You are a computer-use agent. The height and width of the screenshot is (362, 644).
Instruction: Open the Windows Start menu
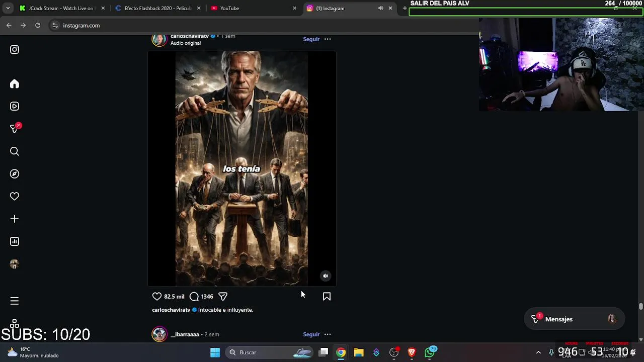(x=215, y=352)
